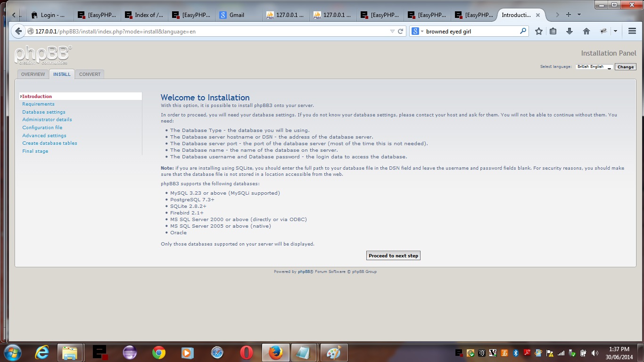644x362 pixels.
Task: Close the Introduction tab
Action: (x=538, y=15)
